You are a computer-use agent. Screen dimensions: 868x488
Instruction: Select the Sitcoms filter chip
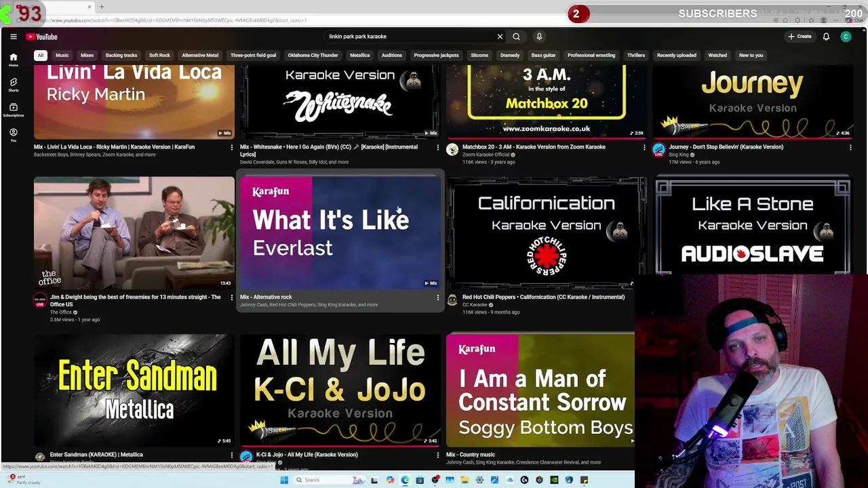(x=479, y=55)
